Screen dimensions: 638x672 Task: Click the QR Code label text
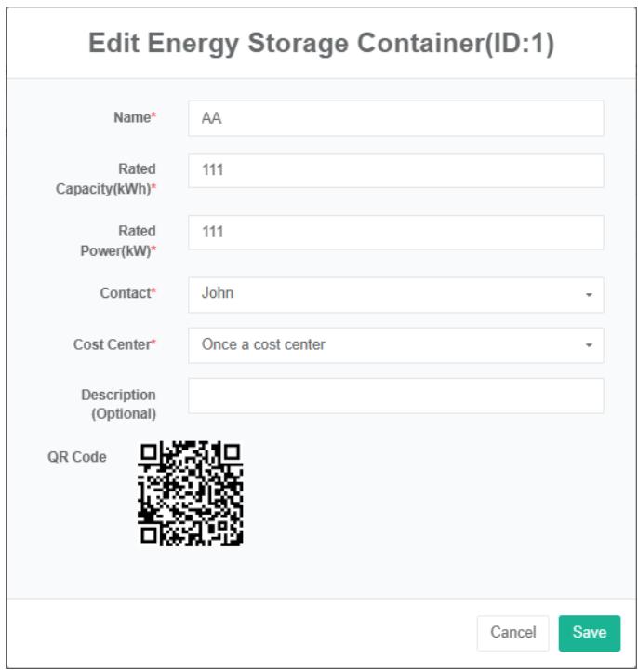[77, 457]
